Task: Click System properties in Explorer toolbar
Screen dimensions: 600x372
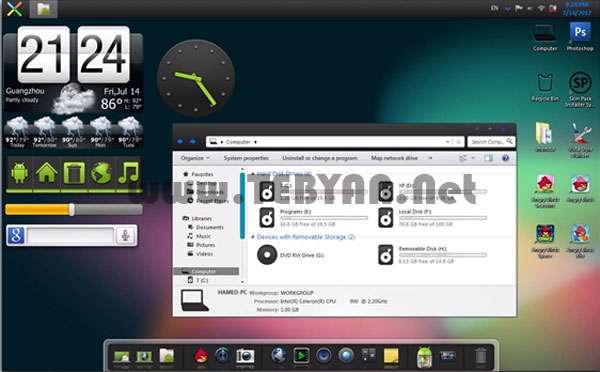Action: pyautogui.click(x=246, y=158)
